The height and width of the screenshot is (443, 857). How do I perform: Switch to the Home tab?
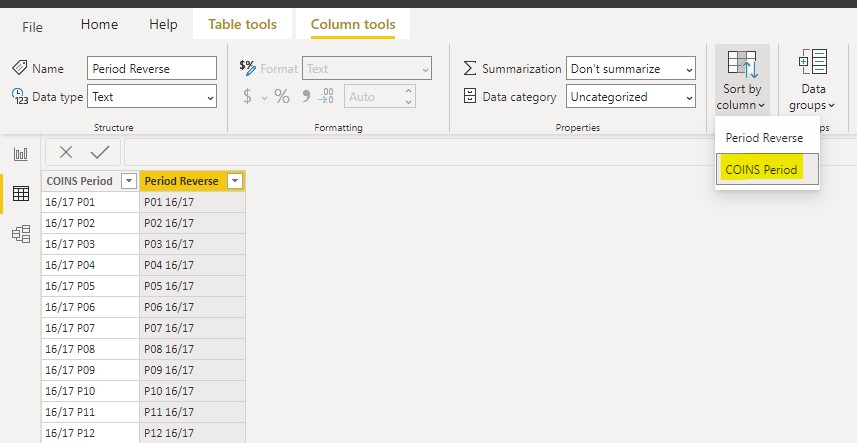click(99, 25)
